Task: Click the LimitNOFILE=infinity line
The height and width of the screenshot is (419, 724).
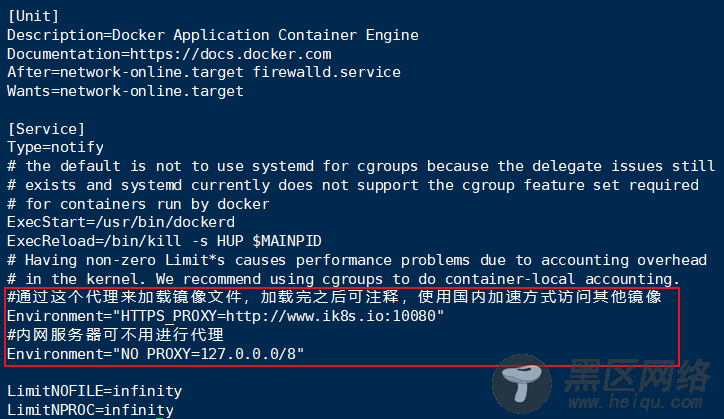Action: 96,391
